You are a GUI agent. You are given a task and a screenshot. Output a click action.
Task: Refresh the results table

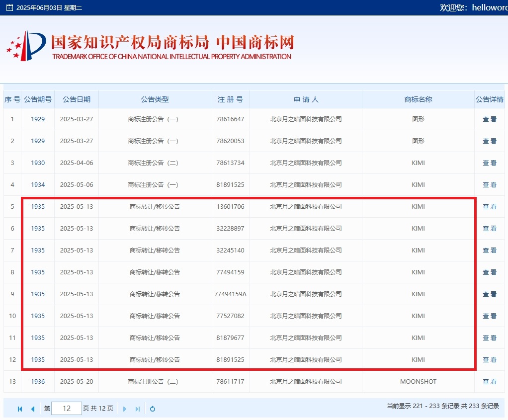[153, 409]
